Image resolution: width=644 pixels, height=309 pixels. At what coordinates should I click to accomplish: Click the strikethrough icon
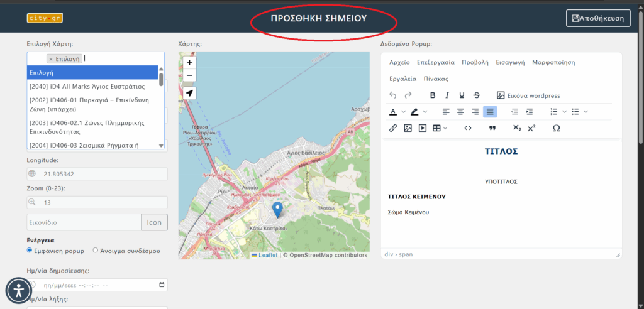point(477,95)
